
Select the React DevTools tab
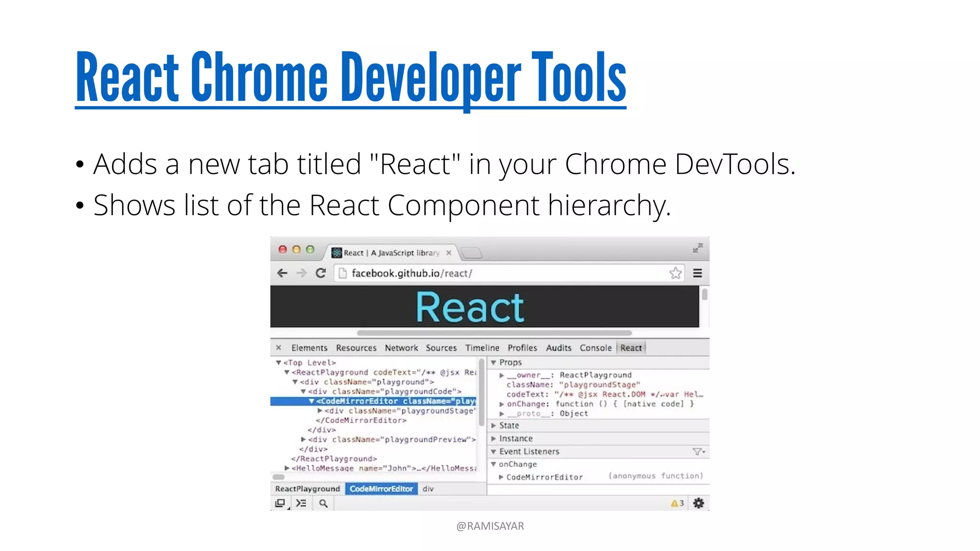pos(631,348)
